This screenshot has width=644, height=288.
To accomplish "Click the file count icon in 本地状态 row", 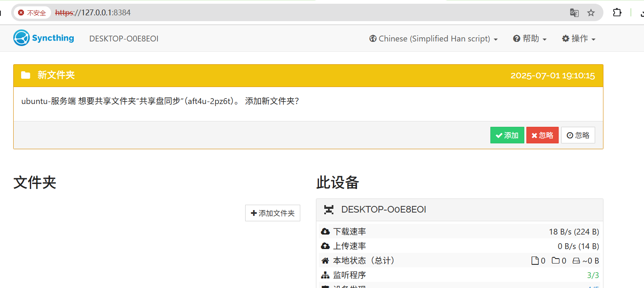I will coord(535,261).
